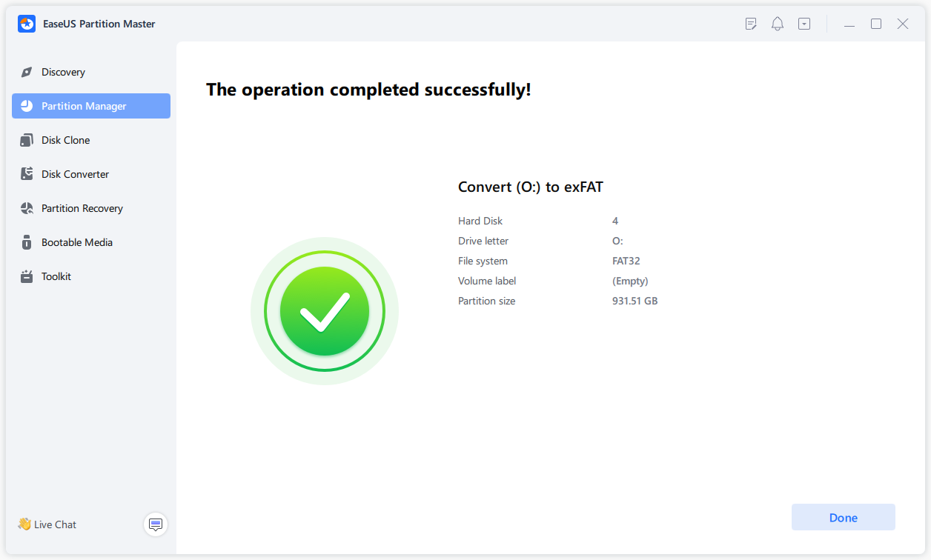931x560 pixels.
Task: Select Bootable Media in sidebar
Action: pos(91,242)
